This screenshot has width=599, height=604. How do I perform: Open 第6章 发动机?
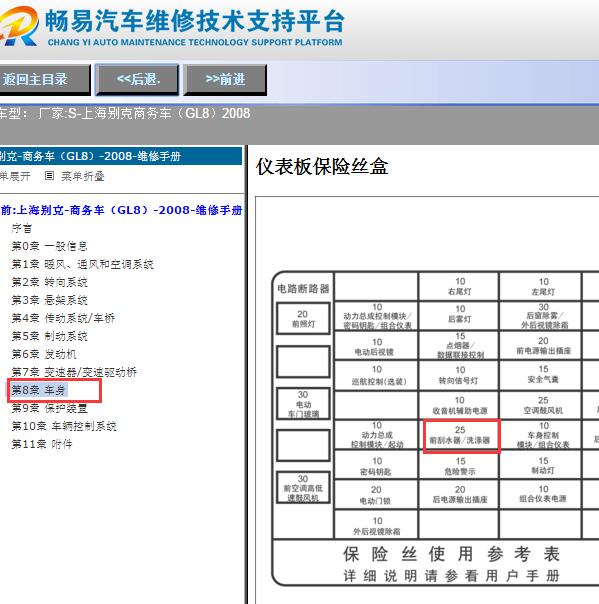click(x=44, y=354)
